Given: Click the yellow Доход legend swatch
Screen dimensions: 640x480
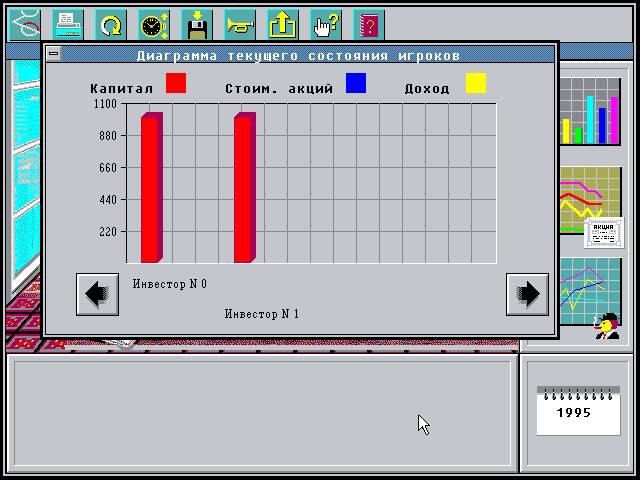Looking at the screenshot, I should [x=476, y=83].
